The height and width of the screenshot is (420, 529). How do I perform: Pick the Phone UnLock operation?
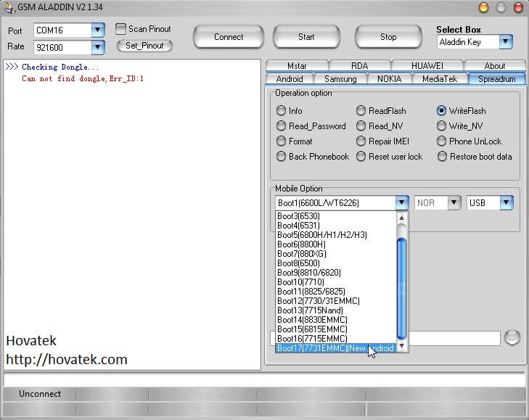point(442,141)
